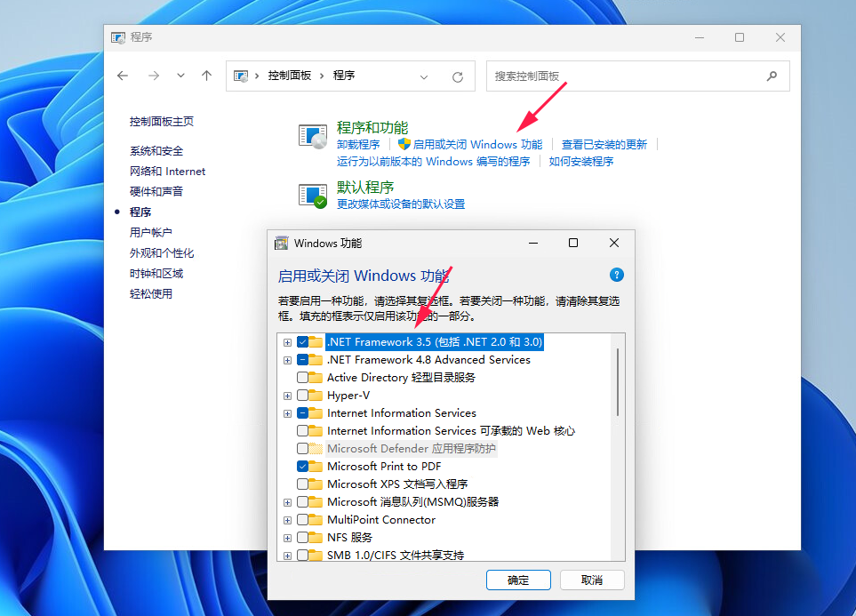Expand the MultiPoint Connector node
Viewport: 856px width, 616px height.
[x=287, y=520]
